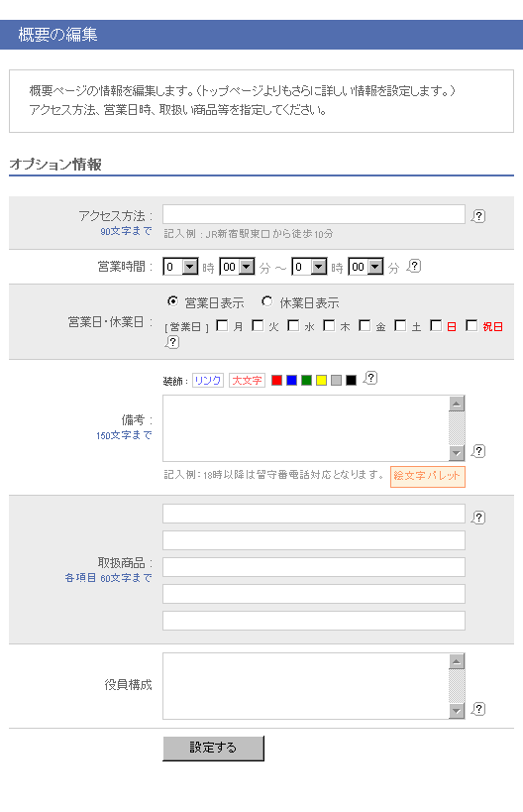
Task: Open the opening hour dropdown
Action: click(x=180, y=267)
